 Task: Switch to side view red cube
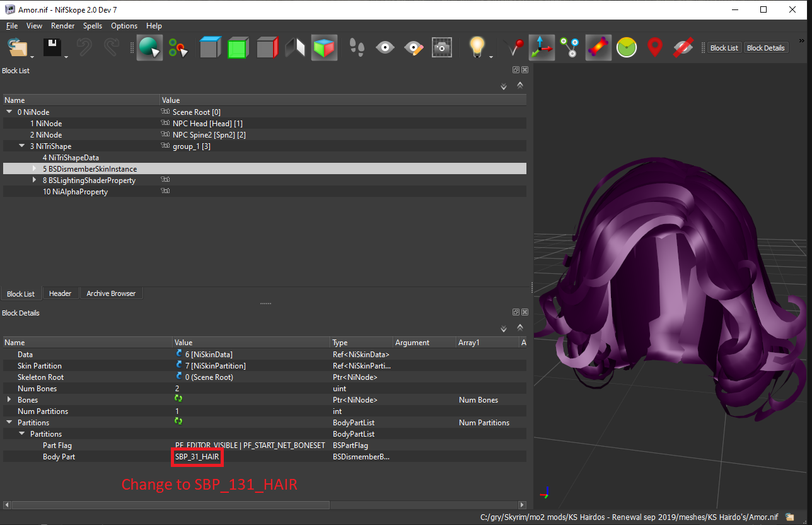[x=267, y=48]
